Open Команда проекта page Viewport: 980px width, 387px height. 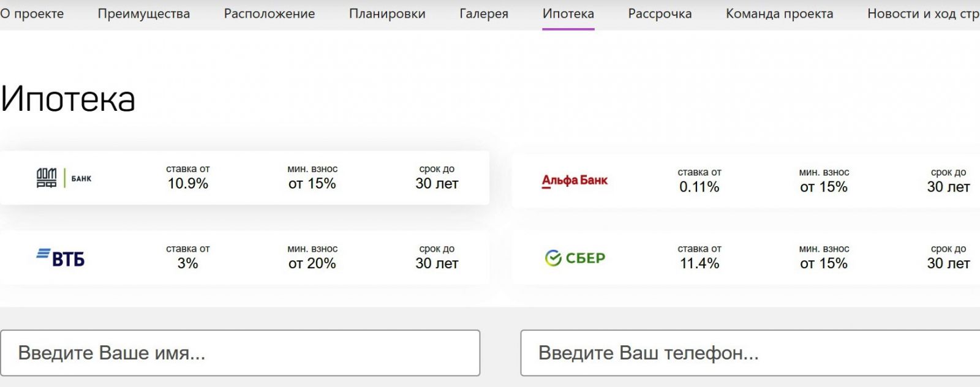pos(780,13)
